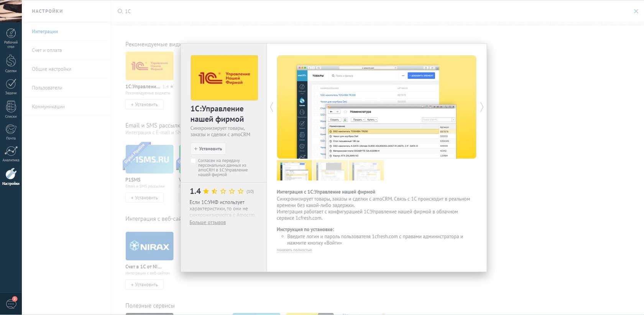This screenshot has height=315, width=644.
Task: Click the rating count (10) text
Action: pos(250,191)
